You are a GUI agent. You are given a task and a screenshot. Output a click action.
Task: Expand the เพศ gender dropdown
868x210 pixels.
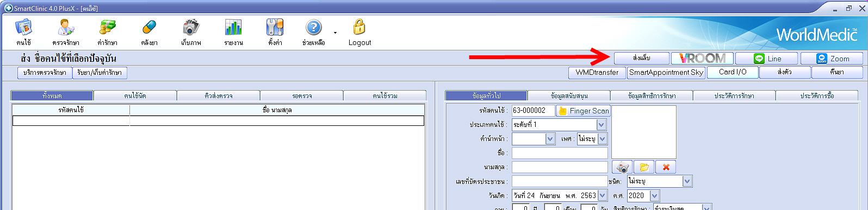click(602, 139)
